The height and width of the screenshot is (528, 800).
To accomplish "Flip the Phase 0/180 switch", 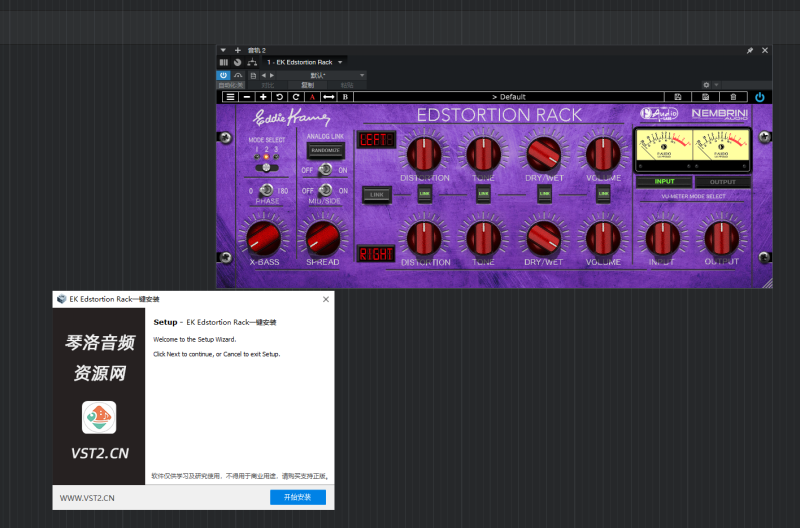I will [x=266, y=190].
